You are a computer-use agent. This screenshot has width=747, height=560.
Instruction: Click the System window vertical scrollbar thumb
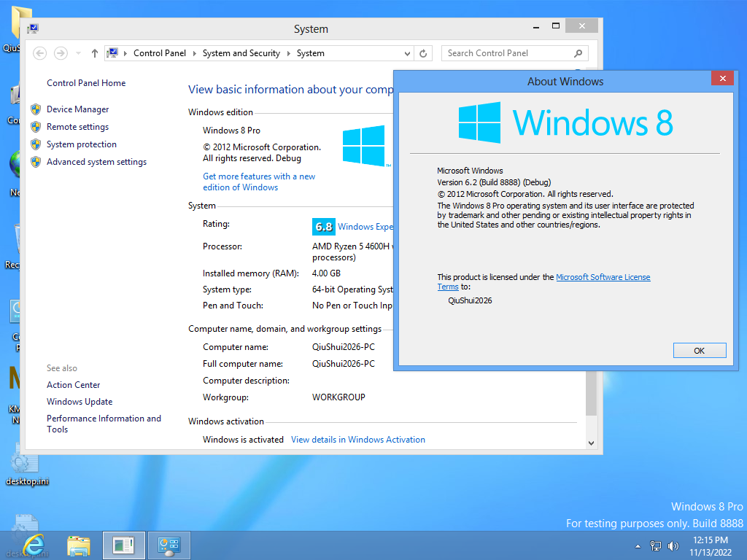point(591,393)
